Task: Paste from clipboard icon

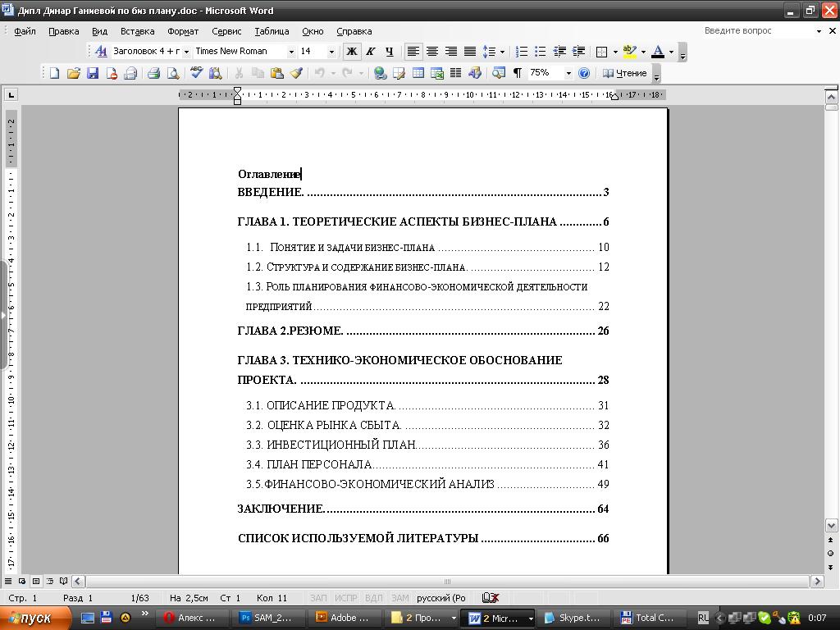Action: click(277, 73)
